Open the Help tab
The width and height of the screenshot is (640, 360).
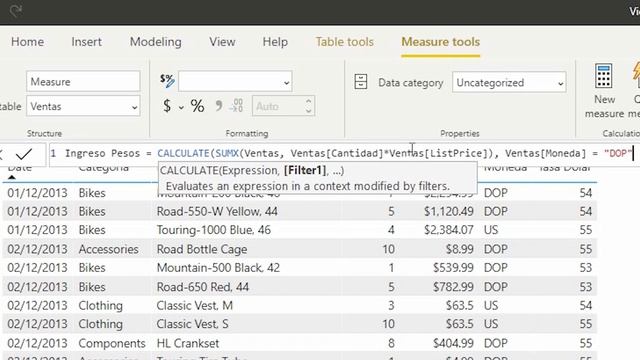(x=275, y=42)
